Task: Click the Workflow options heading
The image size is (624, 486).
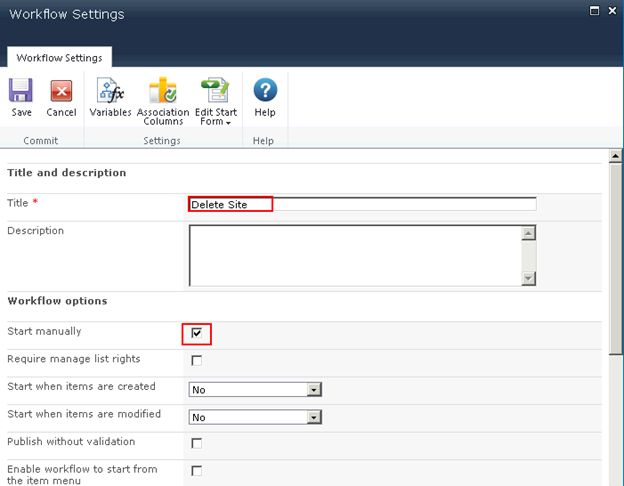Action: point(57,301)
